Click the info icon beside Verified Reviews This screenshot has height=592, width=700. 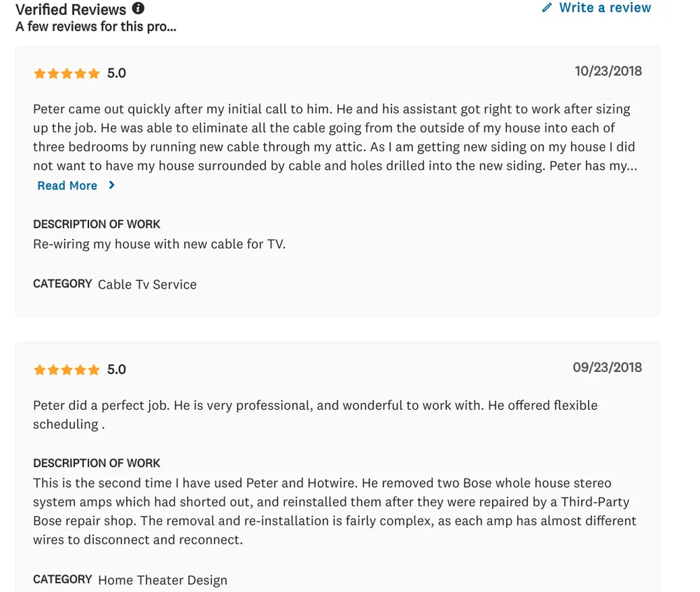138,8
